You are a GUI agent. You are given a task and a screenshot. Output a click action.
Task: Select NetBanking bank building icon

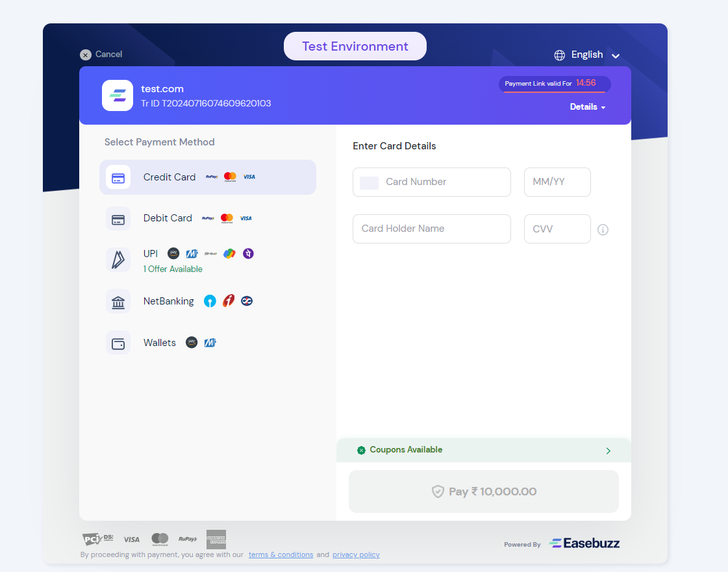click(x=118, y=302)
